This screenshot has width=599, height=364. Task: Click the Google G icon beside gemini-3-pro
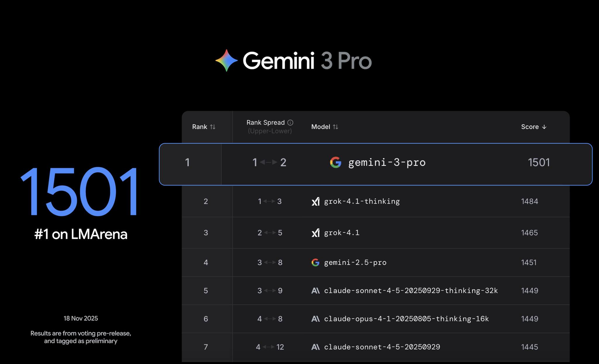[x=336, y=163]
